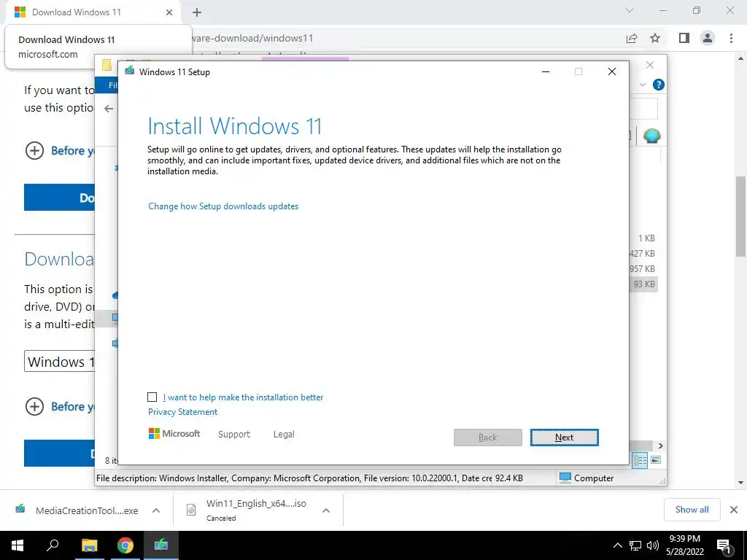Close the Chrome downloads bar

734,510
